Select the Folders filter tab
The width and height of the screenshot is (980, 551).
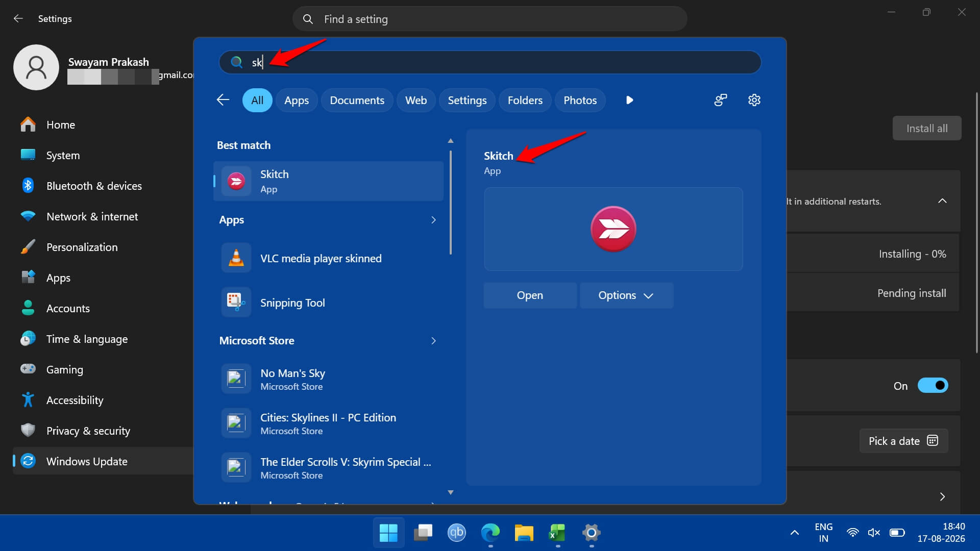tap(525, 100)
